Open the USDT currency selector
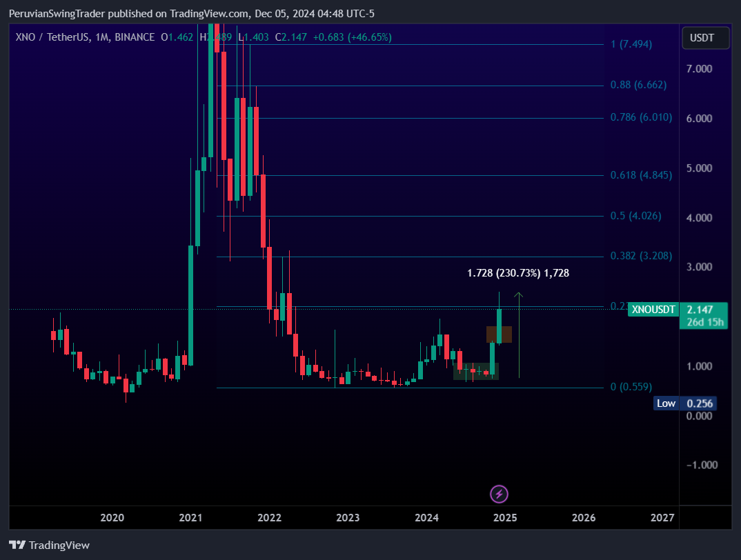 (x=705, y=38)
